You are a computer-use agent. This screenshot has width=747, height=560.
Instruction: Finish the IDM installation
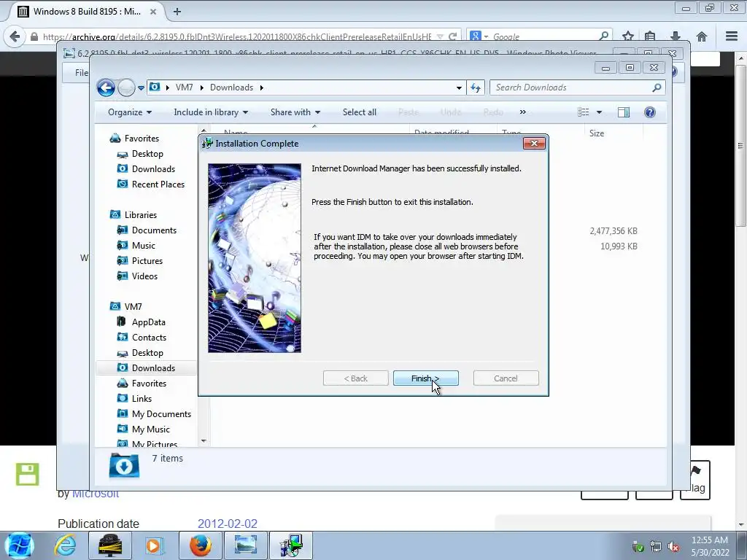pyautogui.click(x=425, y=378)
